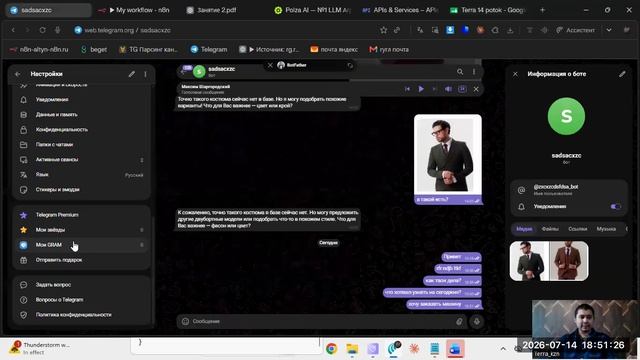Screen dimensions: 640x360
Task: Open Данные и память settings
Action: (x=82, y=115)
